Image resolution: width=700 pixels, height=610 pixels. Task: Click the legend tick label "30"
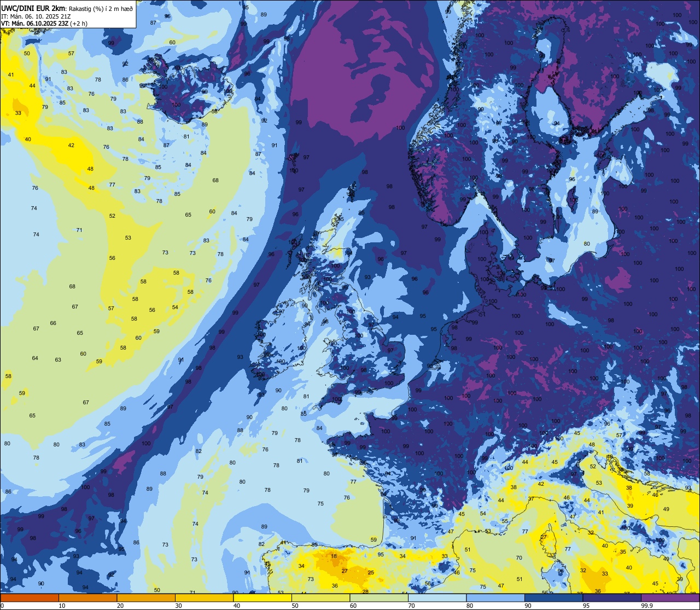pos(178,606)
